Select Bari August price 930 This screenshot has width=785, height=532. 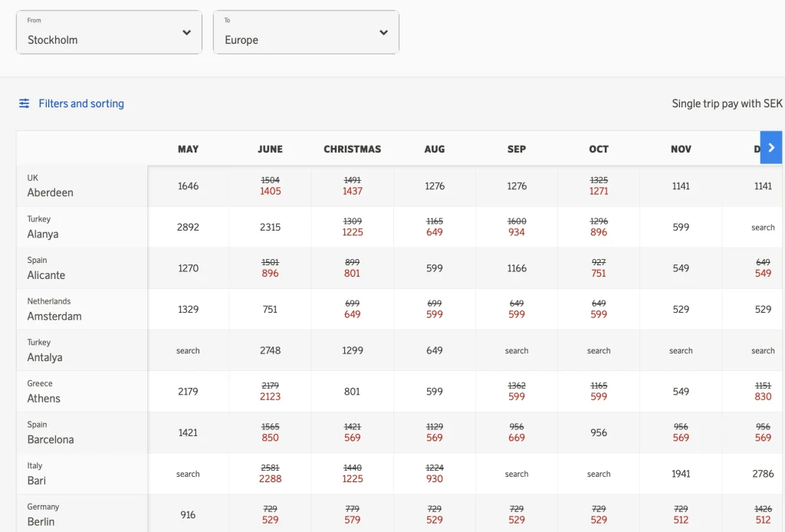[x=435, y=478]
